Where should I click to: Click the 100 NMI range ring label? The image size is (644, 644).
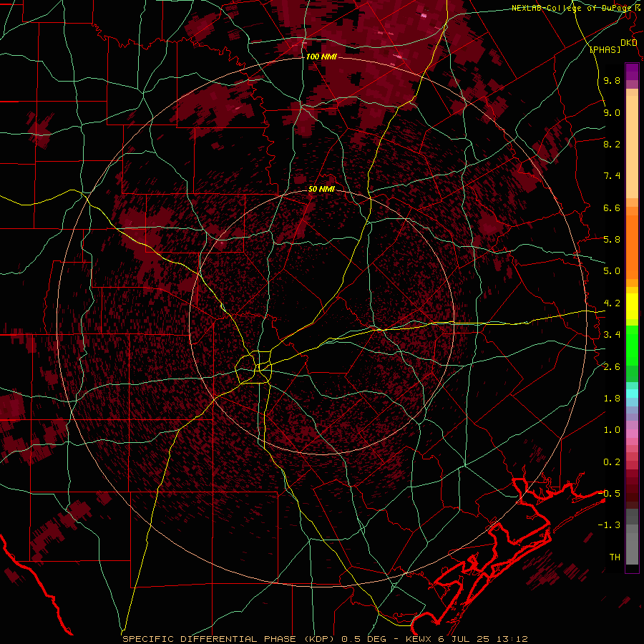321,57
